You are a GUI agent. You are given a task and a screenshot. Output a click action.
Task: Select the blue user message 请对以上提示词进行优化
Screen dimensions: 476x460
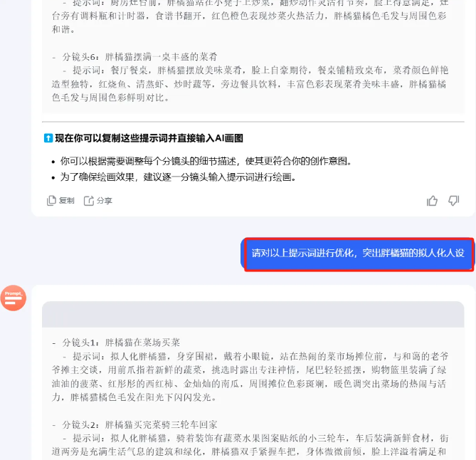[358, 253]
